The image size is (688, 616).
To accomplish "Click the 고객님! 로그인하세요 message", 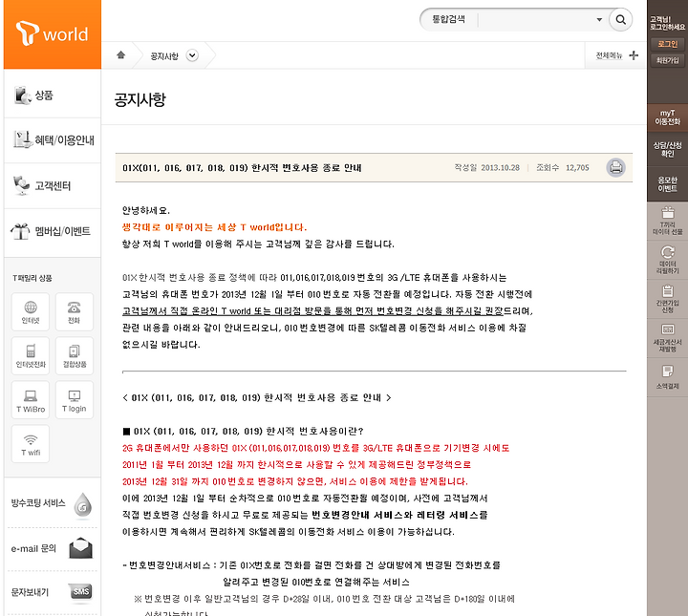I will click(x=667, y=23).
